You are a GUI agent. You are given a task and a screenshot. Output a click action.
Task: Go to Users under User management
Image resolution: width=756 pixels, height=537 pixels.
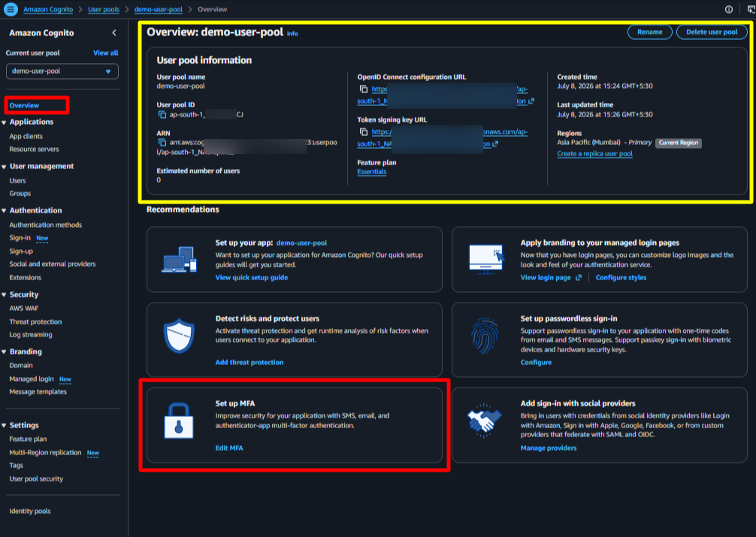click(17, 181)
